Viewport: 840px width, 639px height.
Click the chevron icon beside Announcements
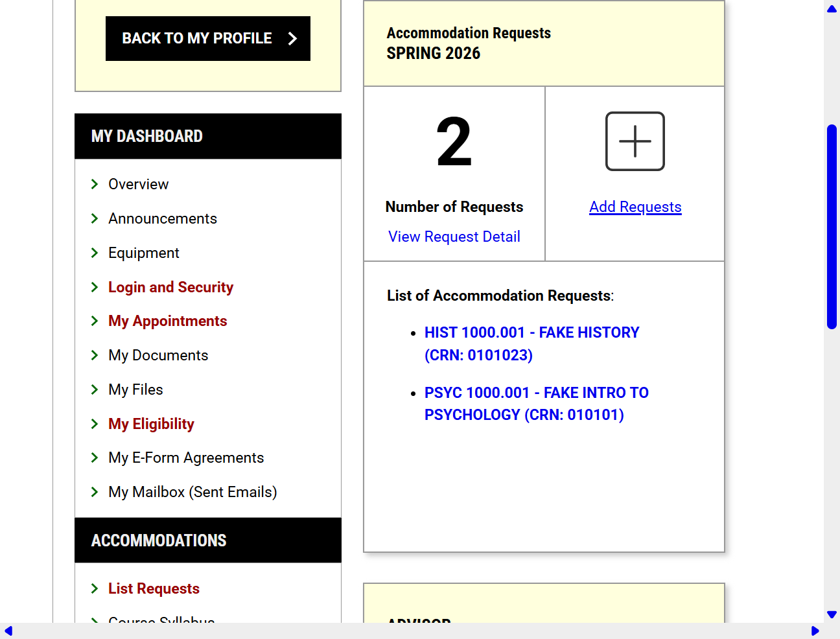tap(95, 218)
